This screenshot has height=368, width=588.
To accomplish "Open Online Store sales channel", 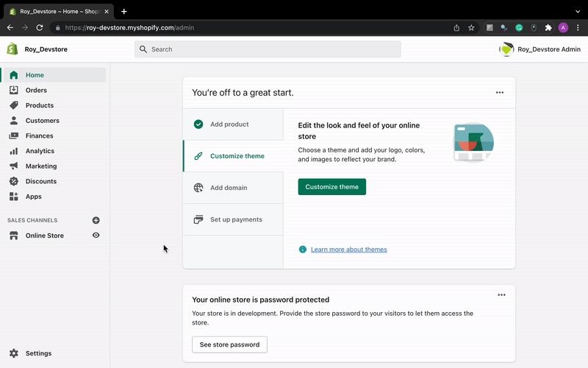I will click(45, 236).
